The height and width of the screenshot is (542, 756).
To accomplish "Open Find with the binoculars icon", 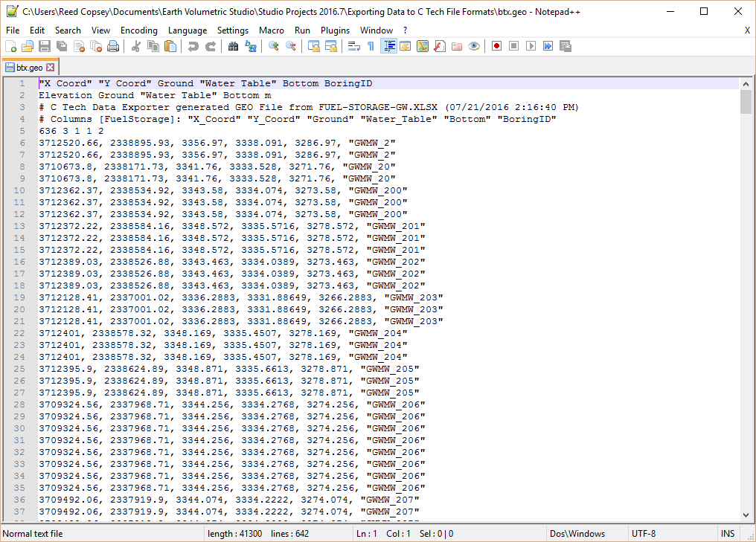I will (233, 46).
